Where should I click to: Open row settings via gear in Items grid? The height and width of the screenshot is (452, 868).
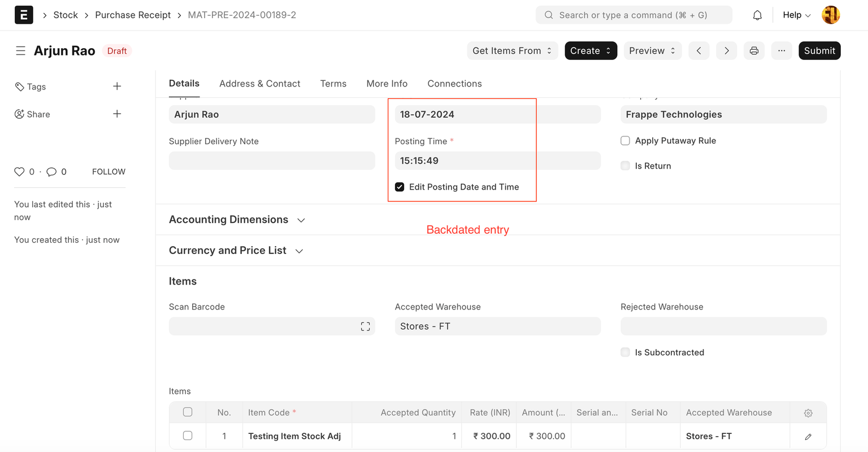(x=808, y=413)
